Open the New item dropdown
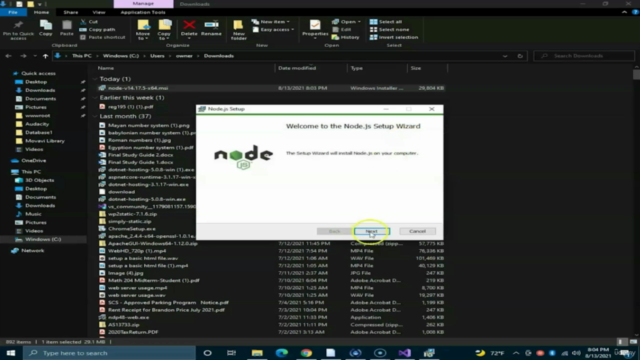This screenshot has height=360, width=640. [271, 22]
